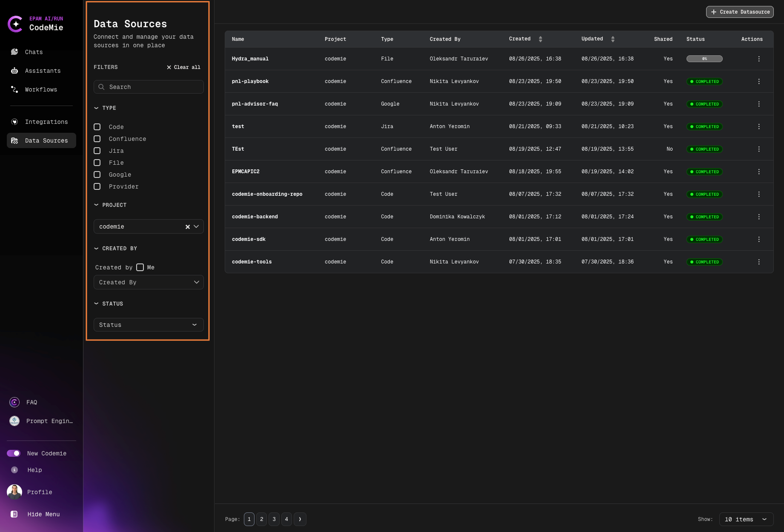Screen dimensions: 784x532
Task: Open the Assistants section icon
Action: point(14,70)
